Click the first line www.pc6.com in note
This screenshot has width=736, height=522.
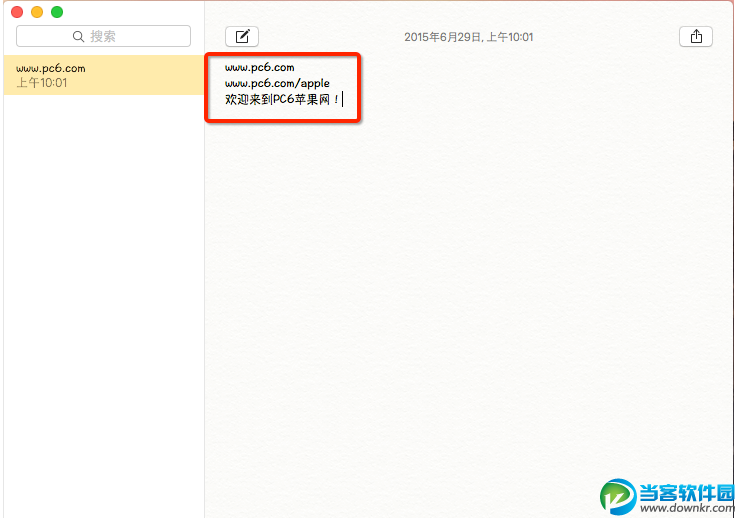coord(260,68)
